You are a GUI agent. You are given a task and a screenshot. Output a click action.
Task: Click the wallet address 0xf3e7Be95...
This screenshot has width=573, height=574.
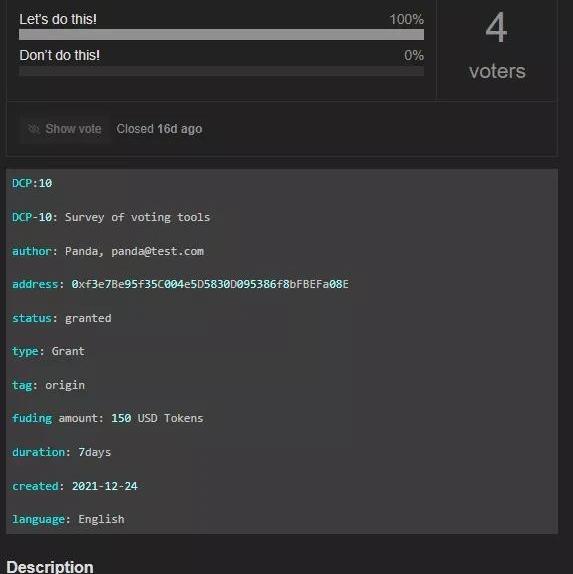pyautogui.click(x=210, y=284)
